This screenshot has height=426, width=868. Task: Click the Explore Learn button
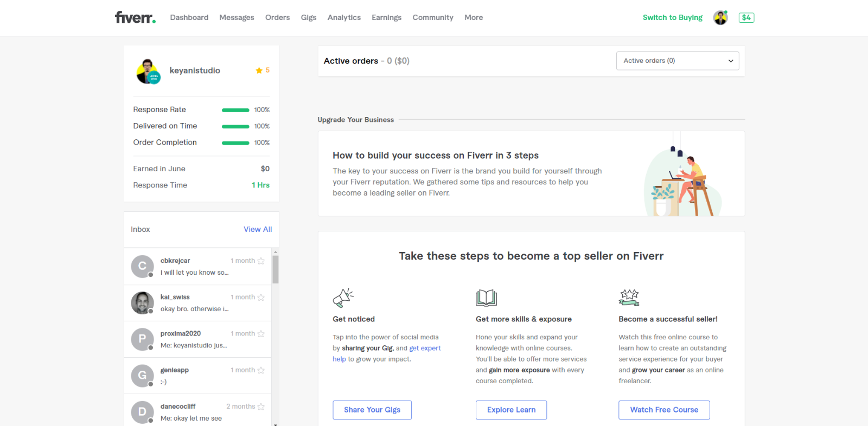[511, 410]
